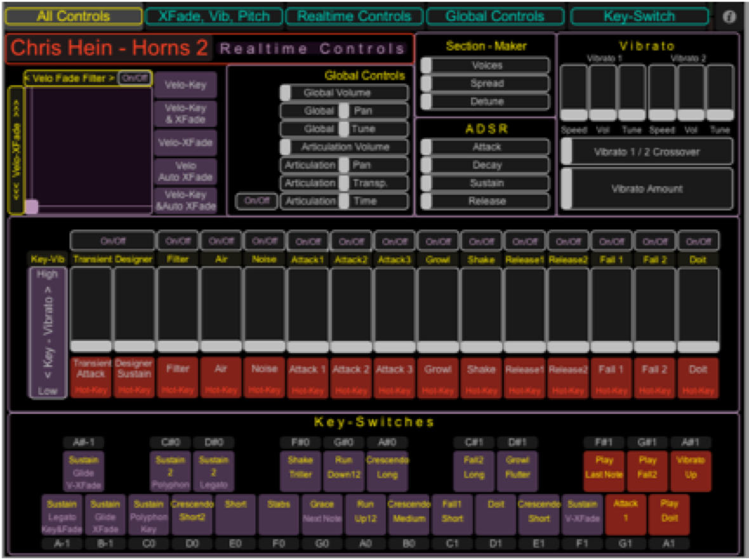Toggle the Growl On/Off switch

click(x=438, y=241)
